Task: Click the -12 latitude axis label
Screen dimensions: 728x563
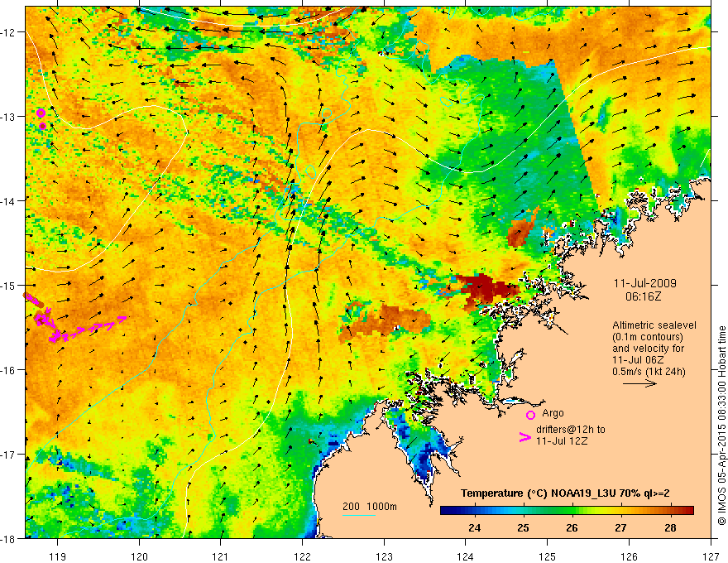Action: [8, 32]
